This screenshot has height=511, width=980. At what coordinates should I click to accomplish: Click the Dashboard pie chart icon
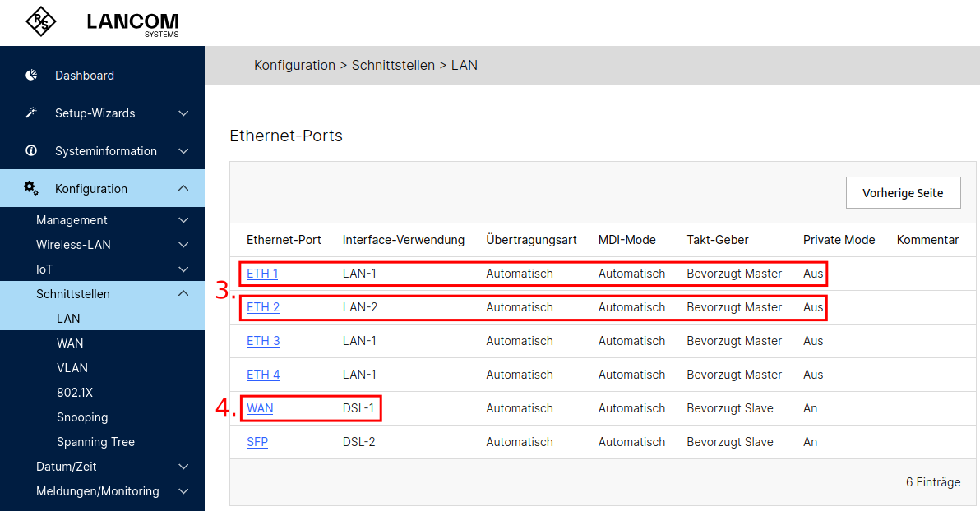(30, 75)
